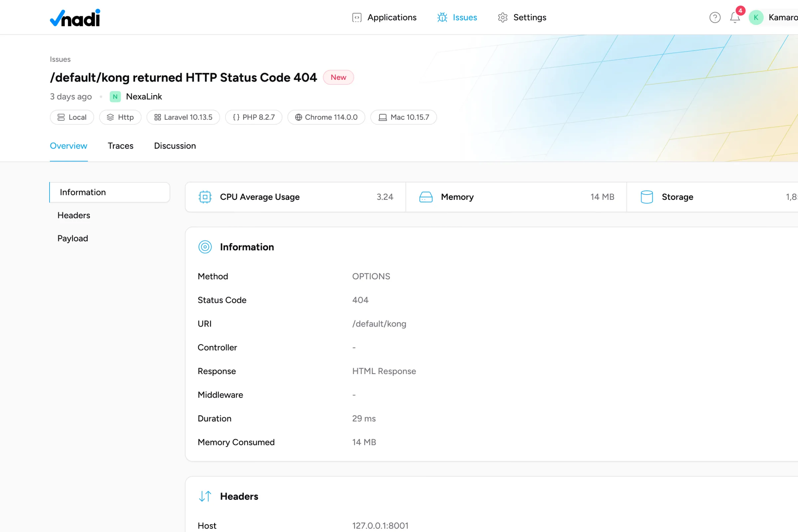This screenshot has height=532, width=798.
Task: Click the 14 MB value in Memory card
Action: (x=602, y=197)
